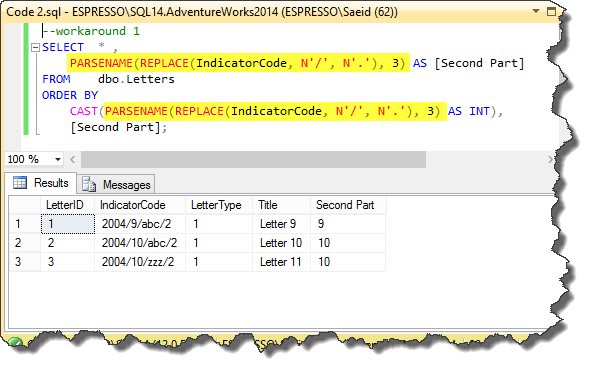Select the LetterType column header
This screenshot has width=595, height=375.
pyautogui.click(x=219, y=205)
